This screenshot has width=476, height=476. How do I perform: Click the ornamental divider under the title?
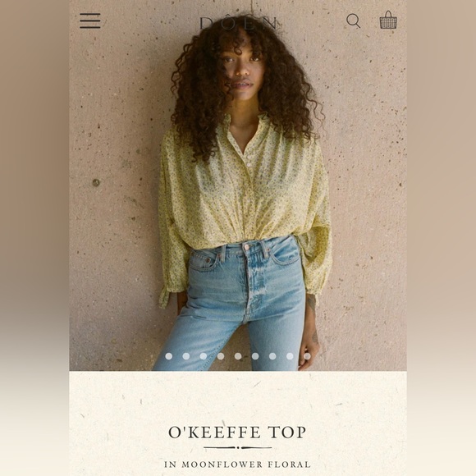point(238,447)
